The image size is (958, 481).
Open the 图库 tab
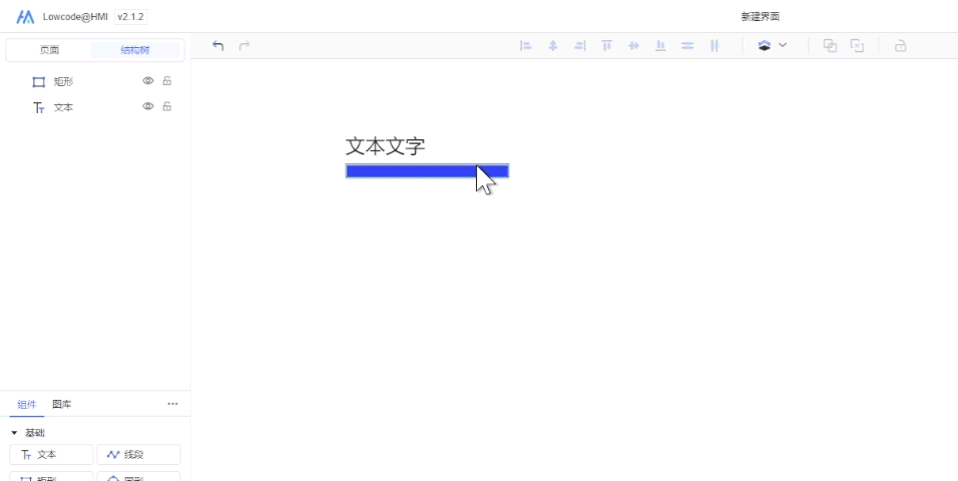62,404
